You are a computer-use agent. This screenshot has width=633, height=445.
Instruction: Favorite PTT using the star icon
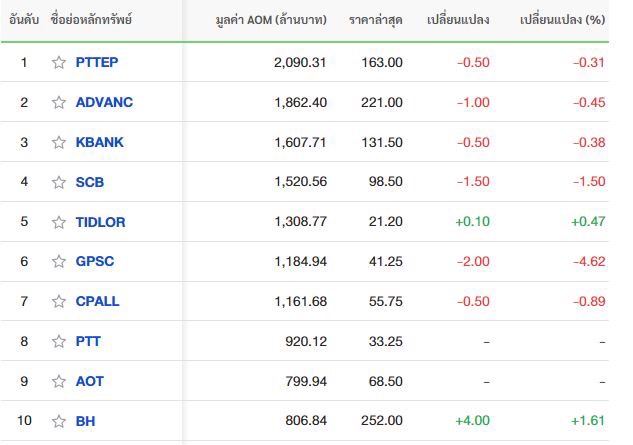click(x=59, y=341)
